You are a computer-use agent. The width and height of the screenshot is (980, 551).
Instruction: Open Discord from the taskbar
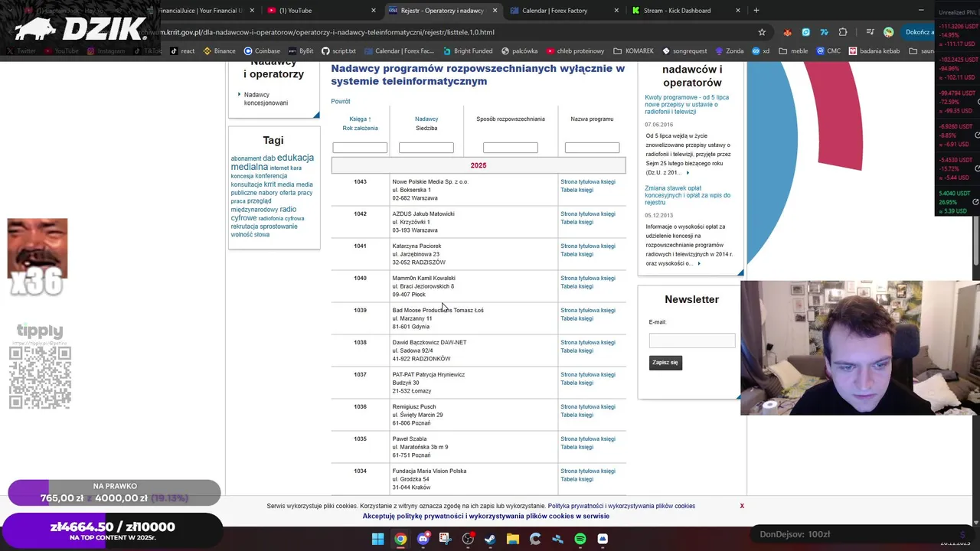[423, 539]
